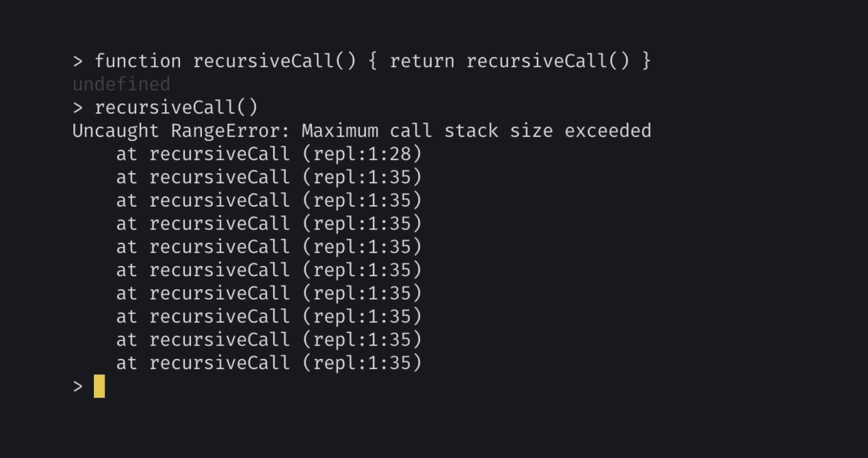868x458 pixels.
Task: Click the closing curly brace of the function
Action: point(646,61)
